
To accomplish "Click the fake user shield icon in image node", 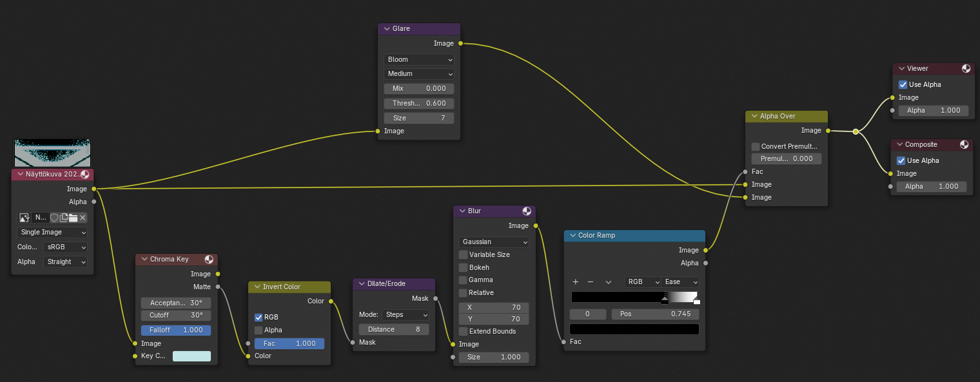I will click(x=54, y=218).
